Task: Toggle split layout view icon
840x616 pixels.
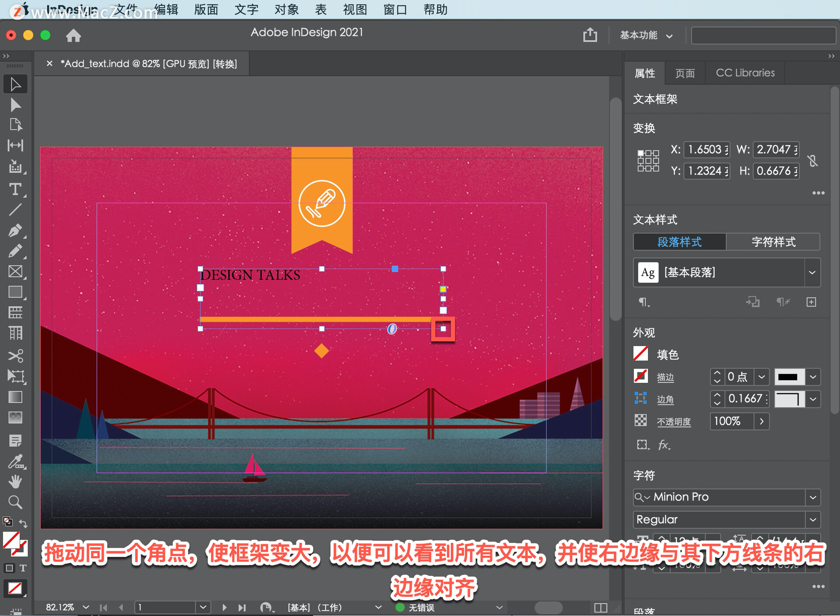Action: pos(601,608)
